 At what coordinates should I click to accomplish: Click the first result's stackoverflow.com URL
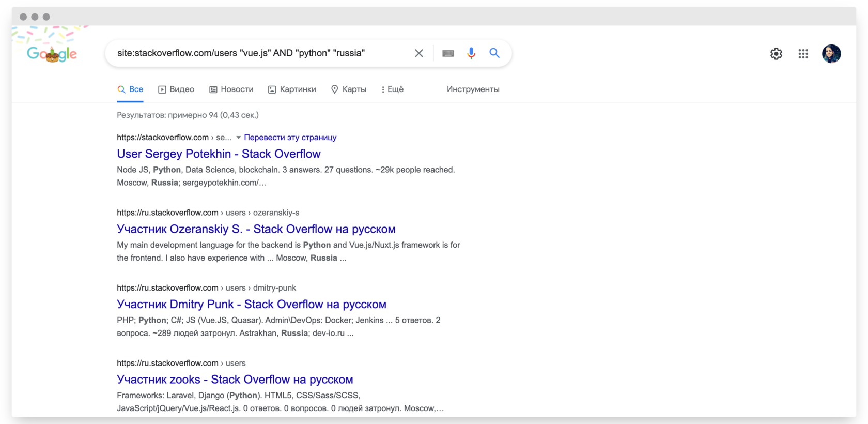(174, 138)
